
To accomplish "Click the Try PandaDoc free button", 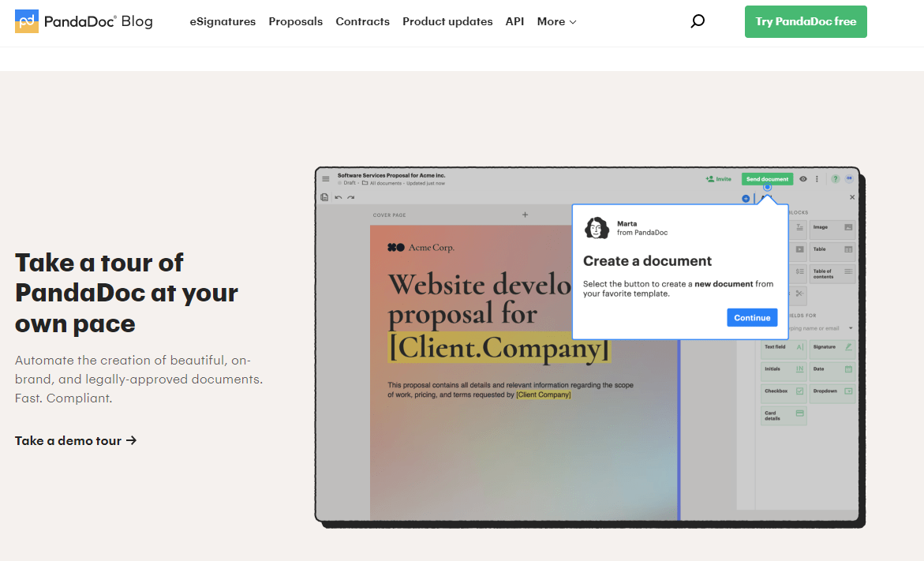I will [805, 21].
